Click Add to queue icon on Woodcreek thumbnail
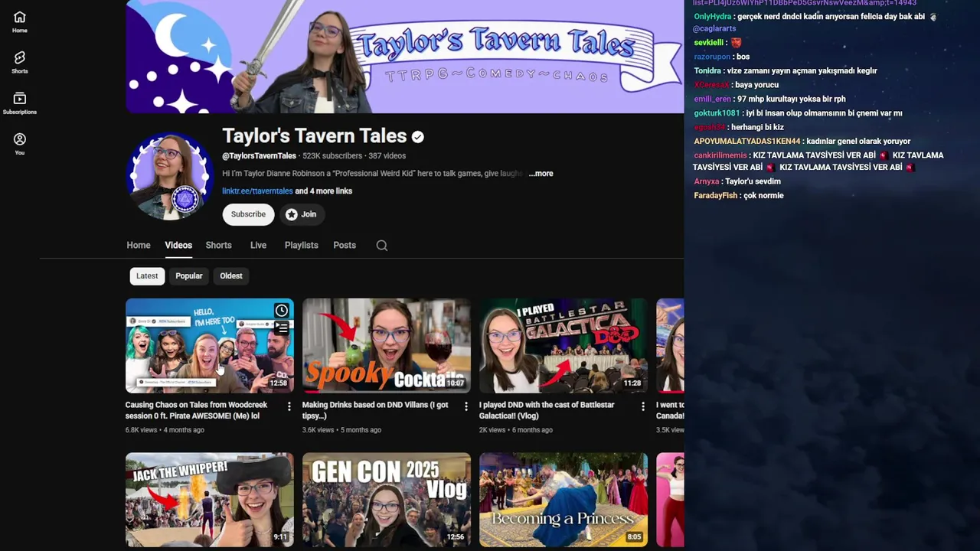 coord(282,328)
